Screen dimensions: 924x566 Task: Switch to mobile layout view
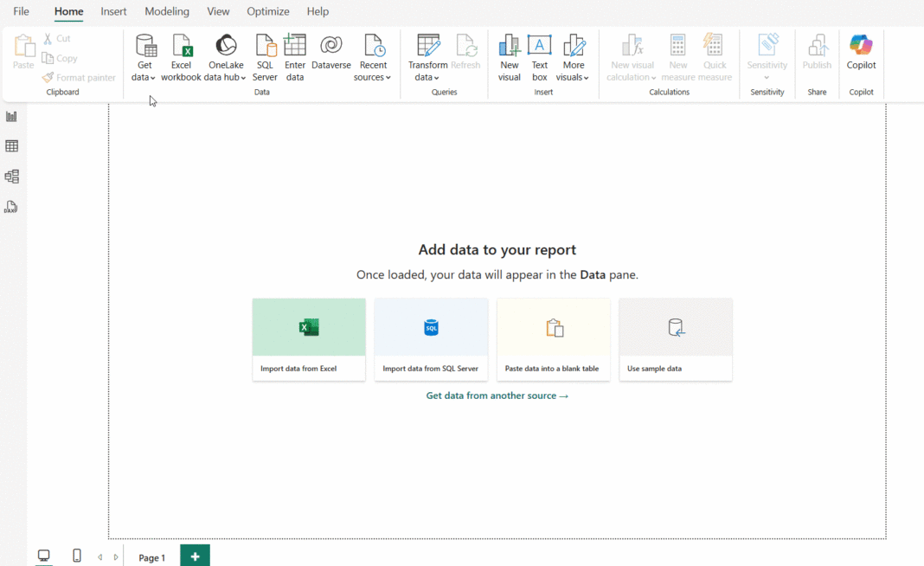pos(77,556)
